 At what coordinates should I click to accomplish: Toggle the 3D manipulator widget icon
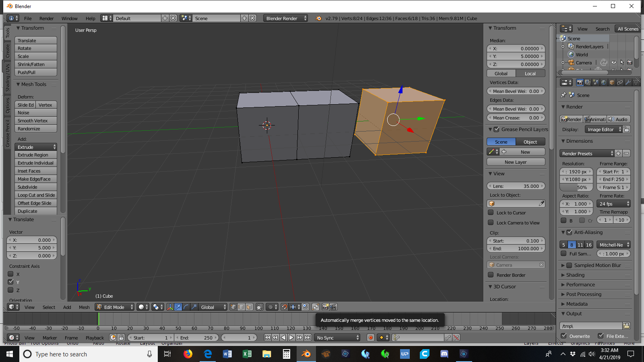click(170, 307)
